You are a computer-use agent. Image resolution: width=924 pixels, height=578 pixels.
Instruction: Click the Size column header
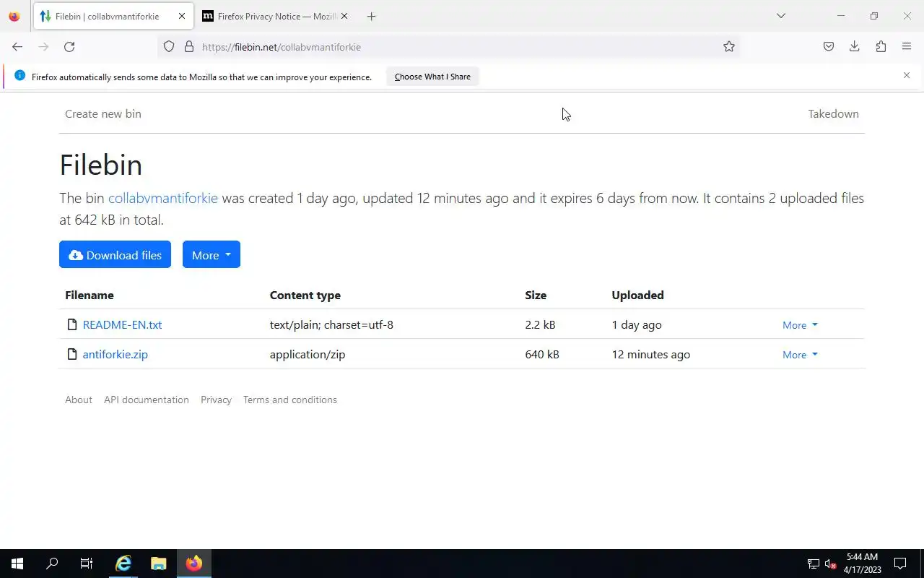coord(536,295)
